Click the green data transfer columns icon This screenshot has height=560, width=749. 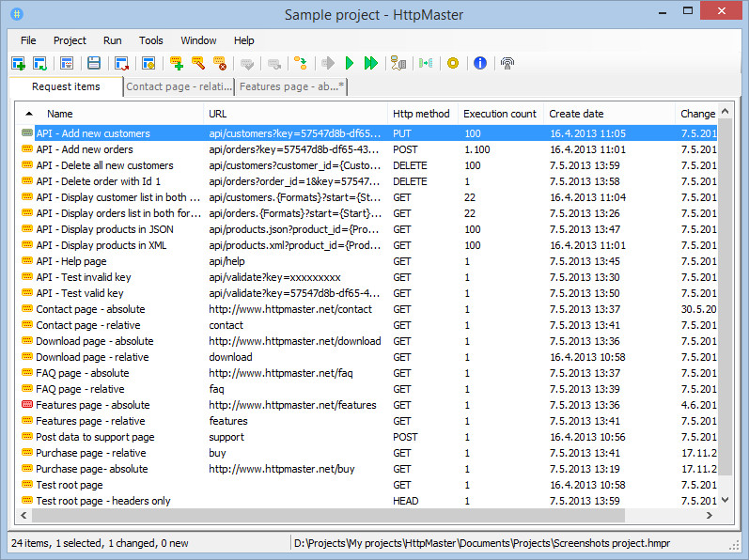click(x=426, y=63)
